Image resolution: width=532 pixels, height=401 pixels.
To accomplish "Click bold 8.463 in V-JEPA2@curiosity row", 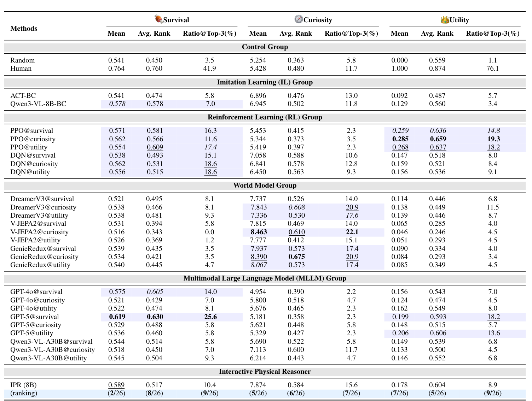I will point(259,232).
